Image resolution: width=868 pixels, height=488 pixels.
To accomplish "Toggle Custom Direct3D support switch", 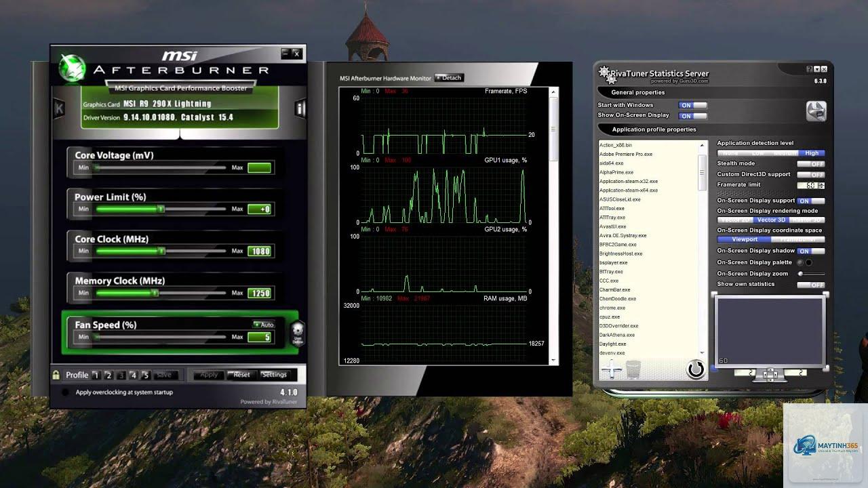I will tap(811, 175).
